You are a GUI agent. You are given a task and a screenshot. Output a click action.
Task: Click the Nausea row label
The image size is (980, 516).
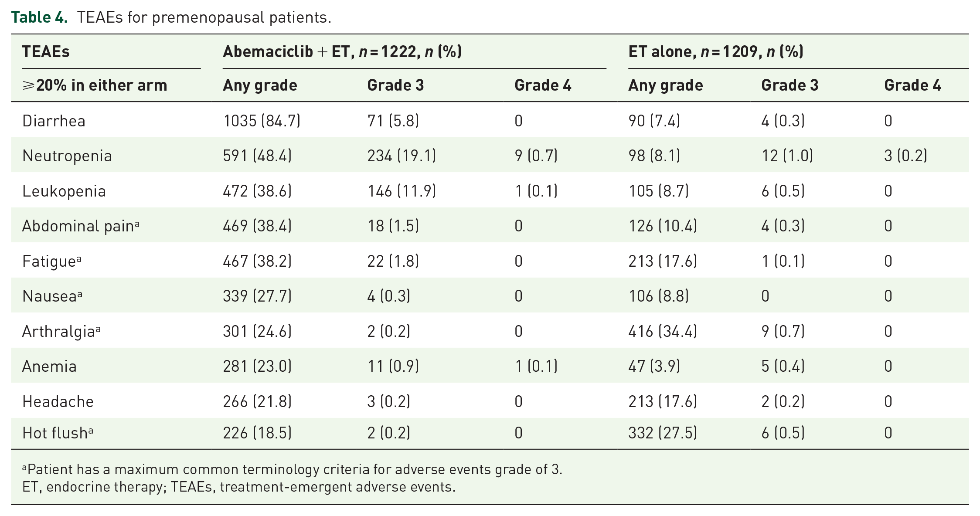(x=52, y=296)
